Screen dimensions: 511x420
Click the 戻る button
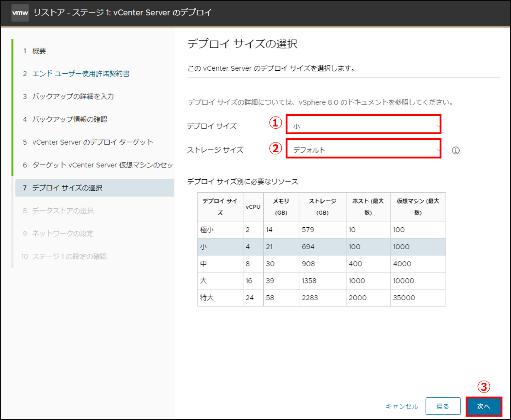coord(443,406)
